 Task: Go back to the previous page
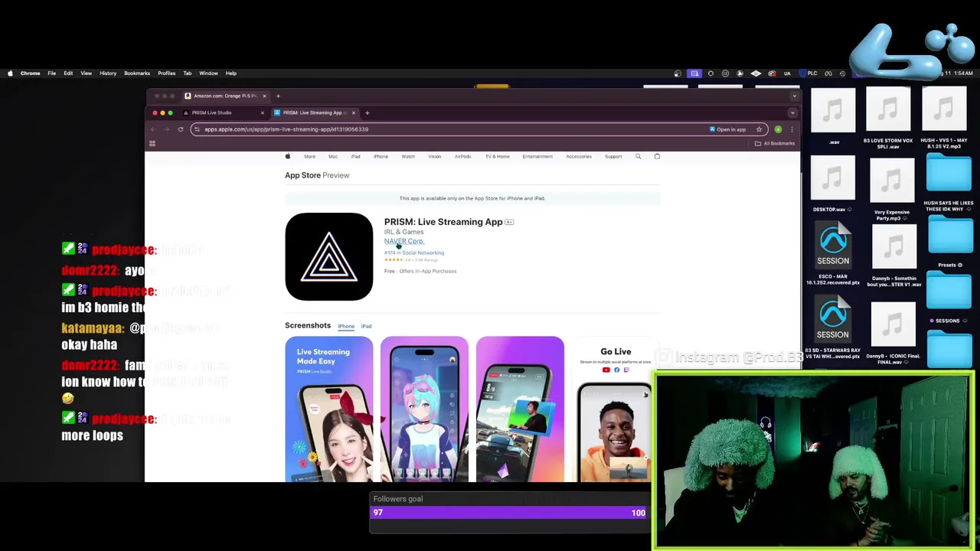pyautogui.click(x=153, y=129)
